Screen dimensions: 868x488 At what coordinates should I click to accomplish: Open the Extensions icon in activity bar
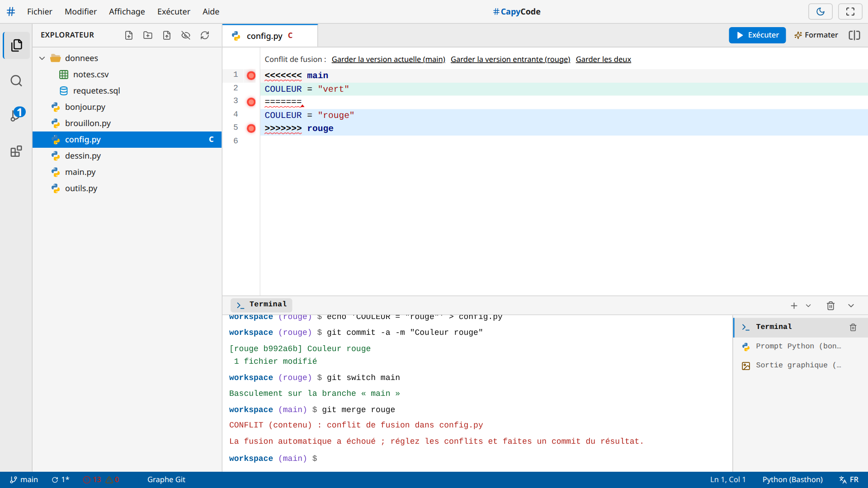coord(16,151)
